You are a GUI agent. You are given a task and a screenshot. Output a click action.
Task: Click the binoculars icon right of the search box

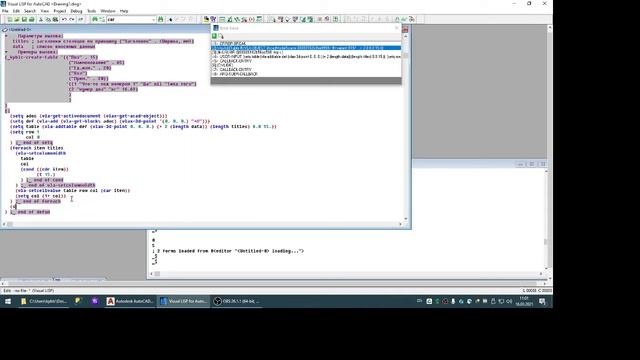pos(160,19)
